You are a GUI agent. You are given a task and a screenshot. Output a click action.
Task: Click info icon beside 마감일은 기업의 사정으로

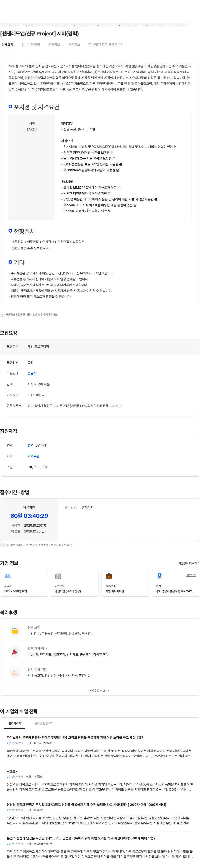[x=3, y=545]
